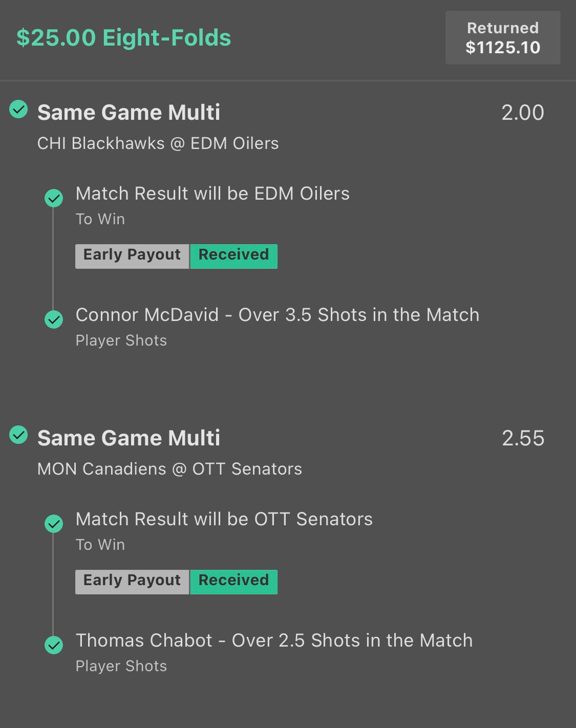This screenshot has height=728, width=576.
Task: Tap Match Result will be OTT Senators
Action: point(224,519)
